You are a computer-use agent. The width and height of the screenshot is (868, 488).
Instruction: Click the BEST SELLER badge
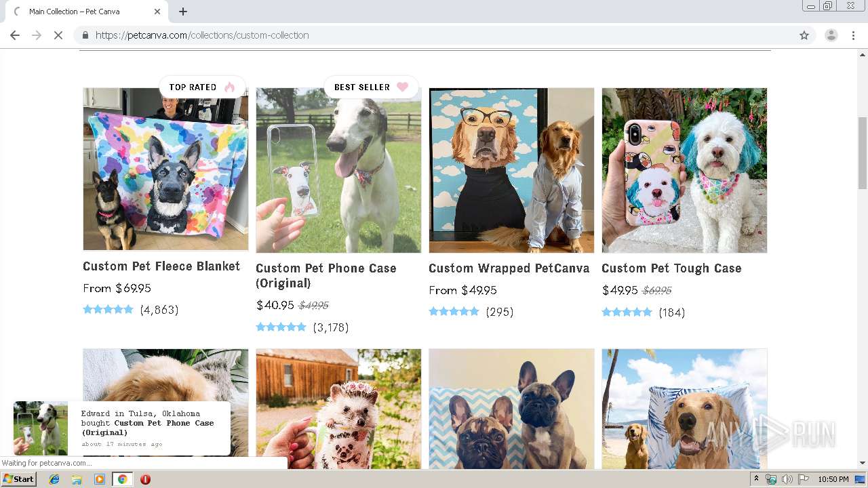tap(371, 87)
